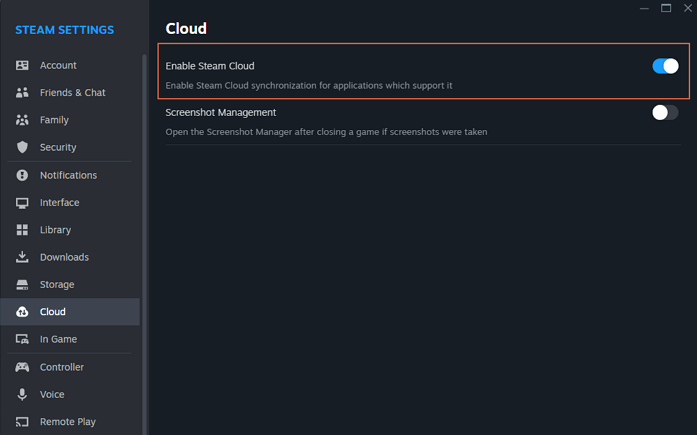This screenshot has height=435, width=697.
Task: Open the Family settings section
Action: (54, 120)
